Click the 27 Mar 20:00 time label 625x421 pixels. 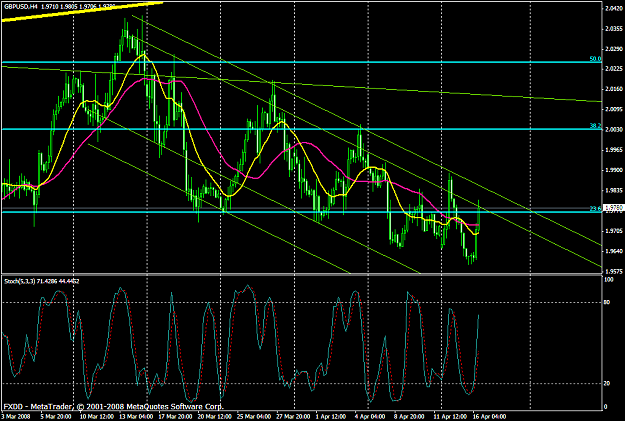tap(294, 417)
